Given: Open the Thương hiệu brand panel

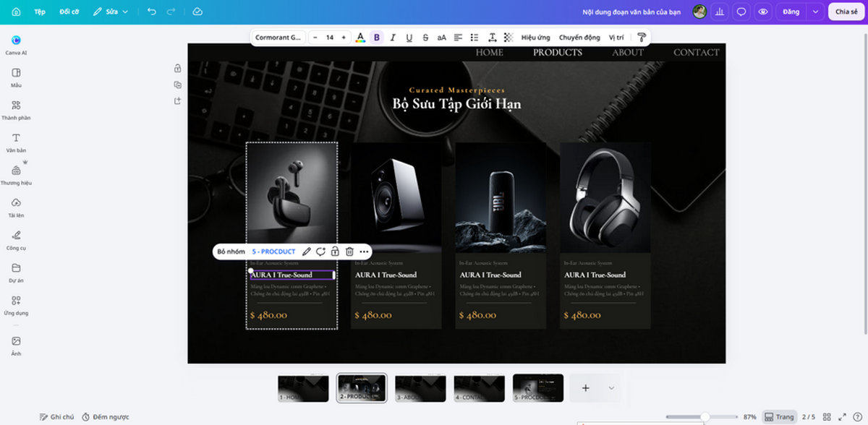Looking at the screenshot, I should pos(16,175).
